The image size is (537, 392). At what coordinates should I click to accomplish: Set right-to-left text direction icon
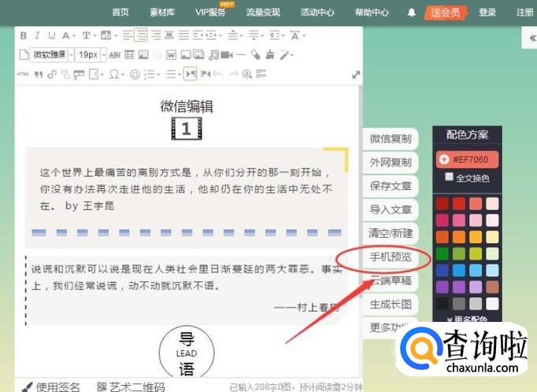(206, 74)
